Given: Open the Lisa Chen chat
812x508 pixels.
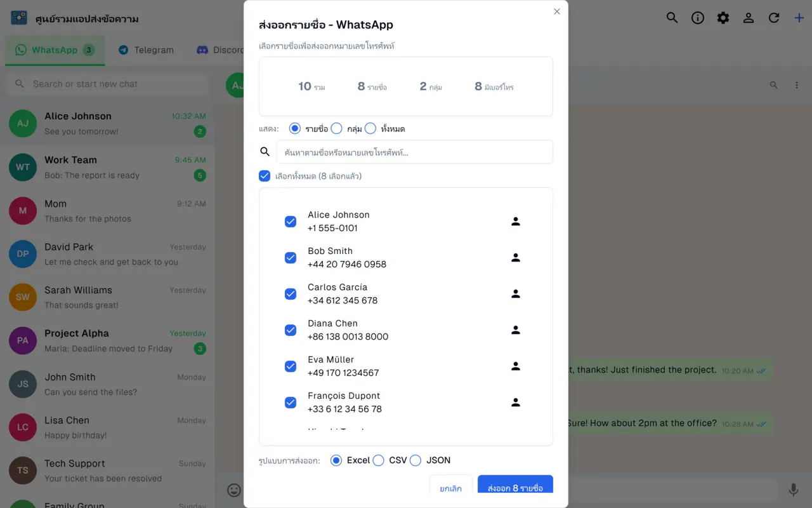Looking at the screenshot, I should [x=107, y=427].
